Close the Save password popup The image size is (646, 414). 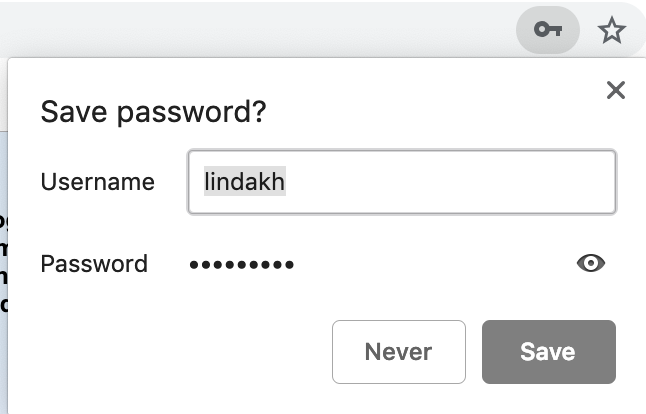coord(616,91)
